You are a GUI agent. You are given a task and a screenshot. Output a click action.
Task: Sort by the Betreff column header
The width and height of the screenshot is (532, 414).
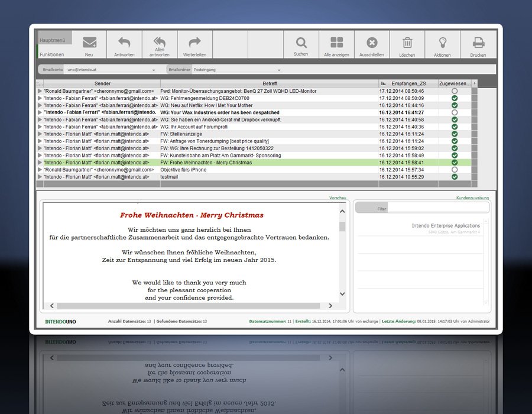coord(270,83)
